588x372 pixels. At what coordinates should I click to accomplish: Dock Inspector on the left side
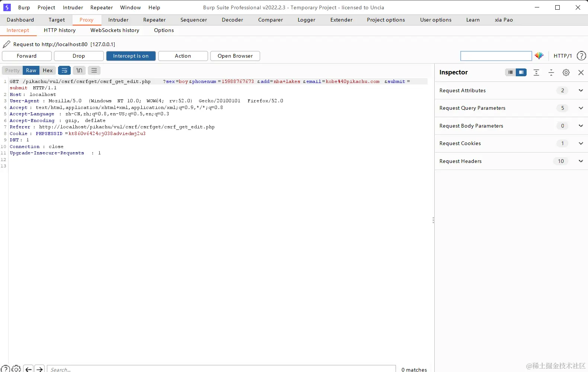(511, 72)
